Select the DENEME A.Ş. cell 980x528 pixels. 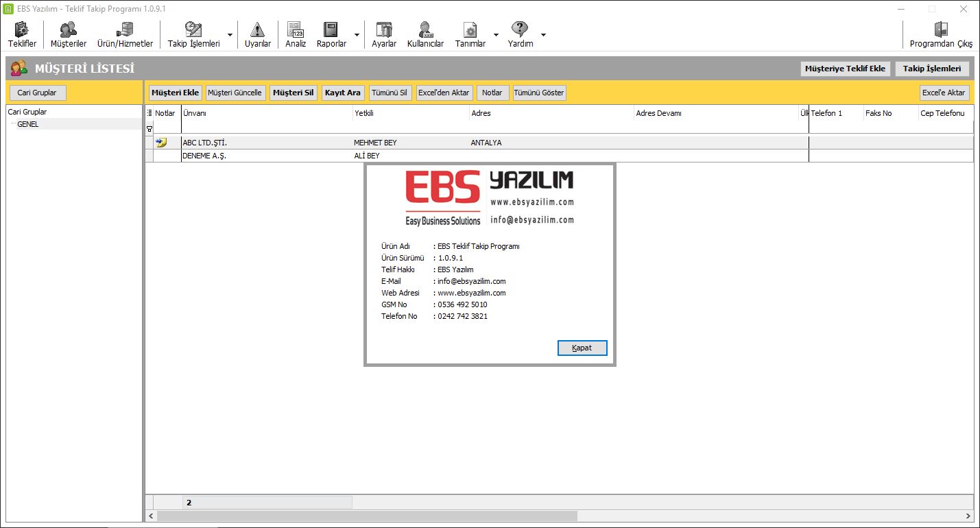[267, 156]
